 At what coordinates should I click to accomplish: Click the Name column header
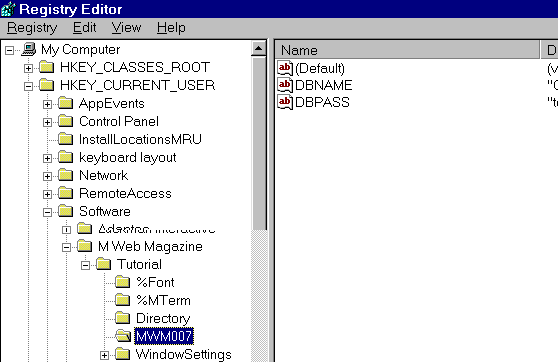407,50
